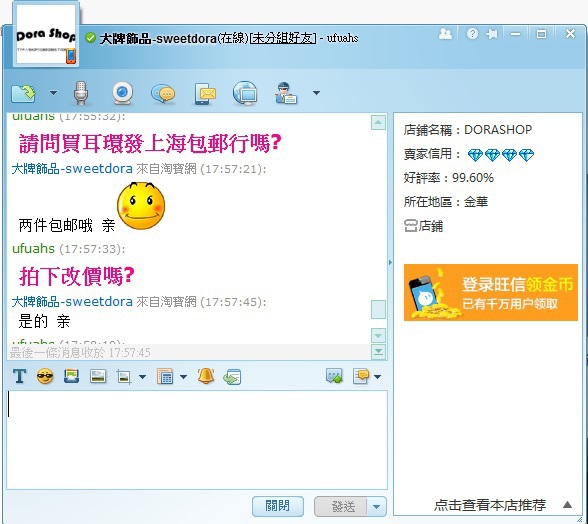The width and height of the screenshot is (588, 524).
Task: Open send button options dropdown arrow
Action: click(x=376, y=507)
